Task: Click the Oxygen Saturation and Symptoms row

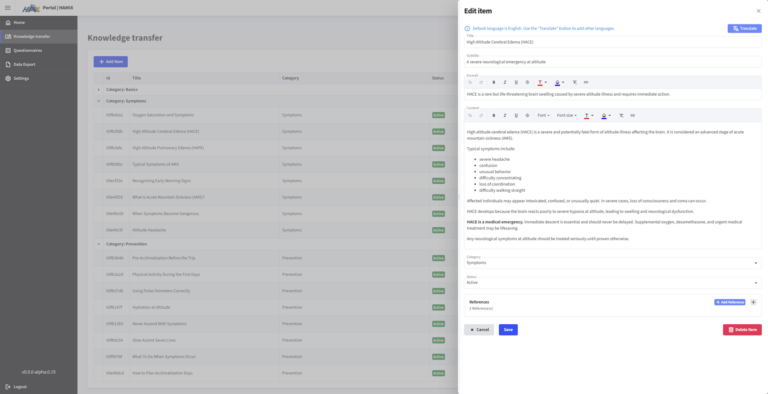Action: click(276, 115)
